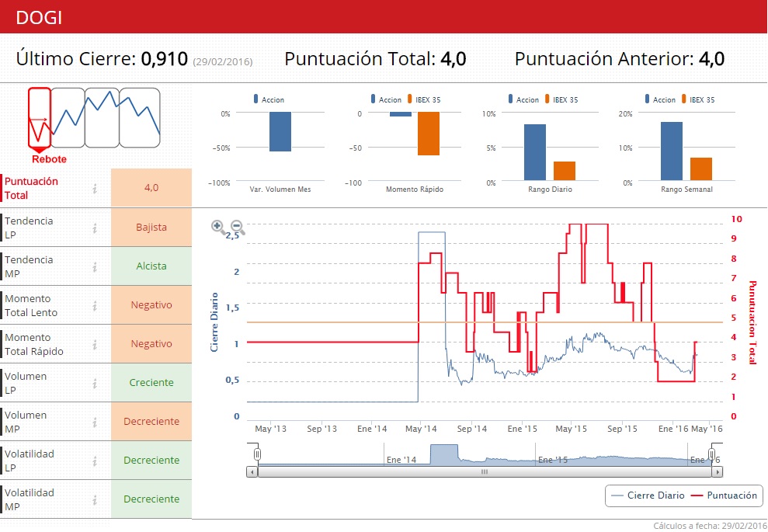
Task: Zoom in on the chart with plus magnifier
Action: click(218, 227)
